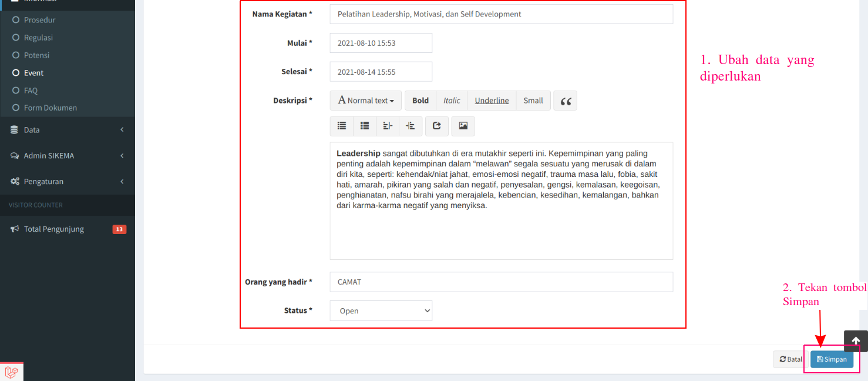Screen dimensions: 868x381
Task: Toggle Italic formatting in the editor
Action: click(x=452, y=101)
